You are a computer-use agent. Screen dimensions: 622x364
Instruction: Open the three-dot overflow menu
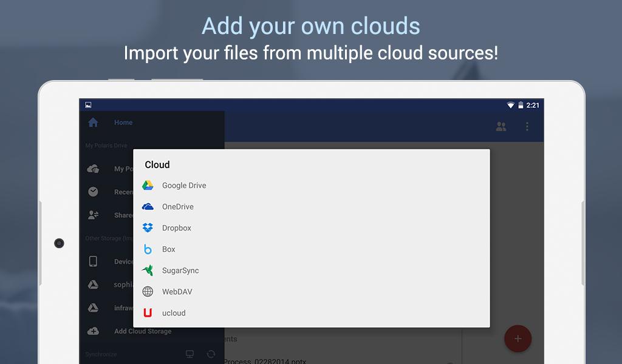coord(527,126)
